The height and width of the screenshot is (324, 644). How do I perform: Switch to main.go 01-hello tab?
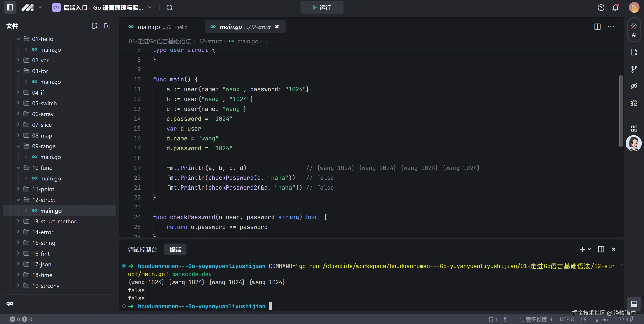158,27
